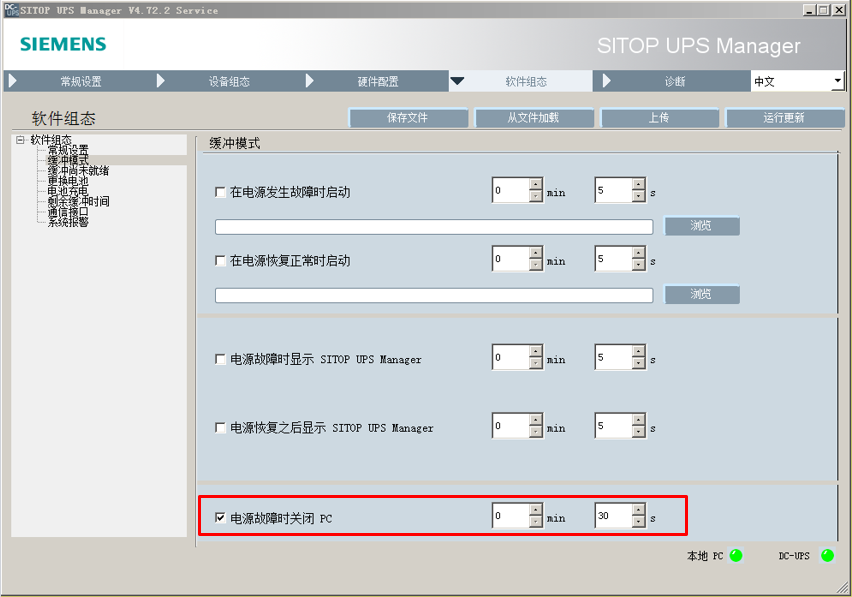Collapse the 软件组态 tree root

point(19,141)
